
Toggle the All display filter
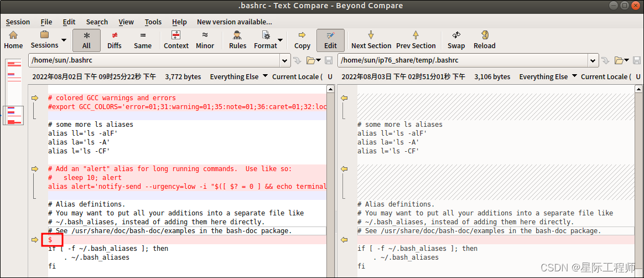[x=86, y=40]
